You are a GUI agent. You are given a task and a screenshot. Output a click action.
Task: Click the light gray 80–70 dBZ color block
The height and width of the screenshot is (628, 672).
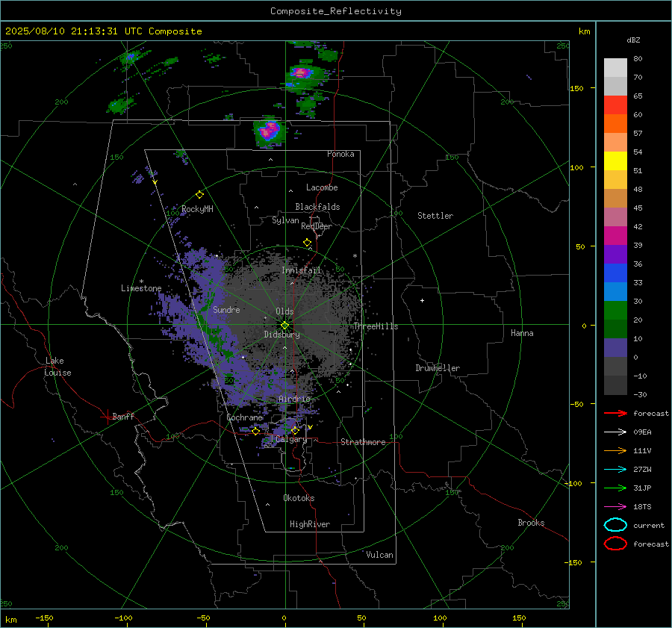(x=615, y=67)
